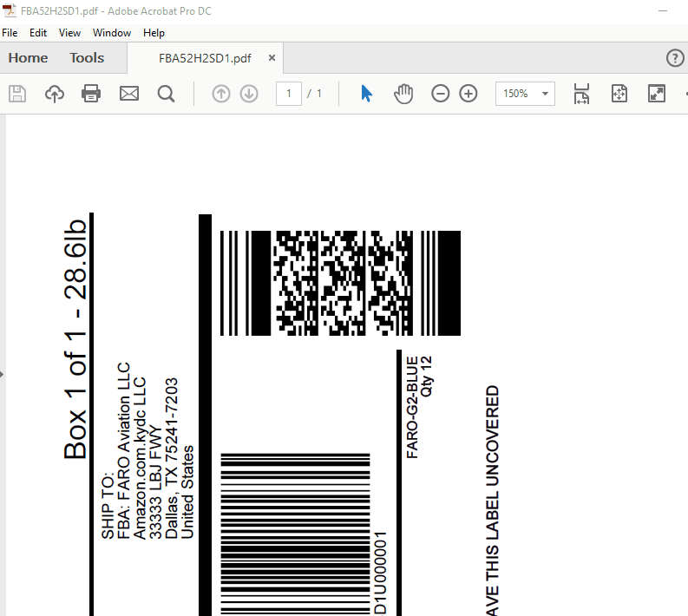Enter full screen view mode icon
This screenshot has width=688, height=616.
click(657, 94)
